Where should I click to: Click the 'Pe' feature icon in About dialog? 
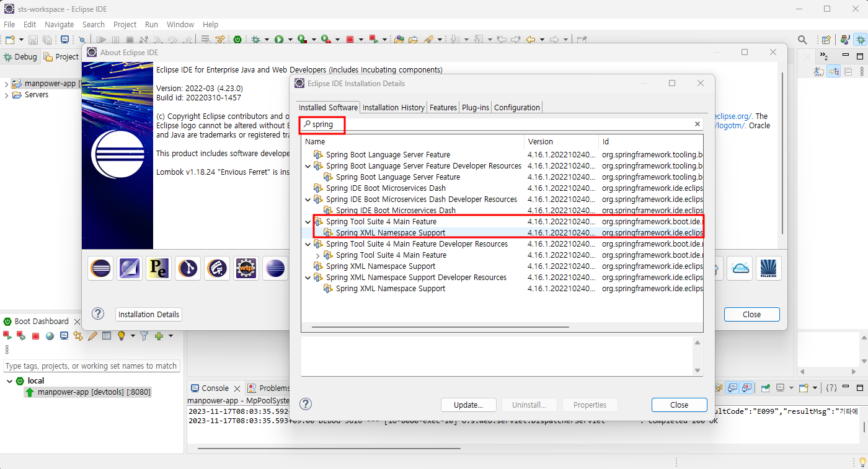tap(159, 268)
